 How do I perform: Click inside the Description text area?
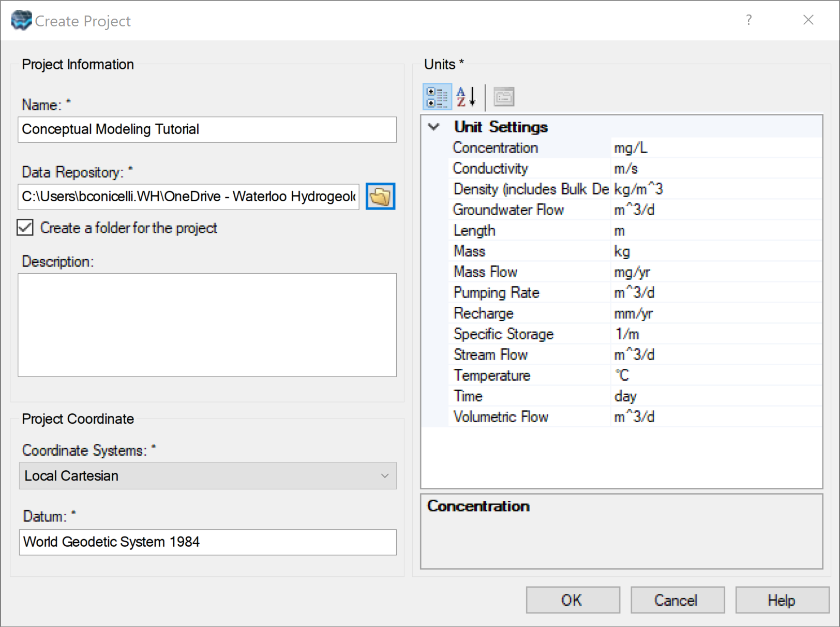tap(206, 324)
